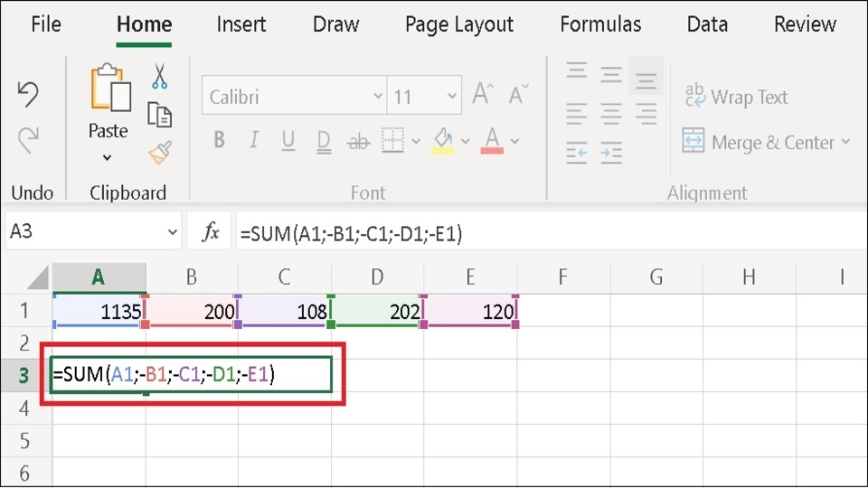Viewport: 868px width, 488px height.
Task: Apply yellow fill color
Action: coord(443,141)
